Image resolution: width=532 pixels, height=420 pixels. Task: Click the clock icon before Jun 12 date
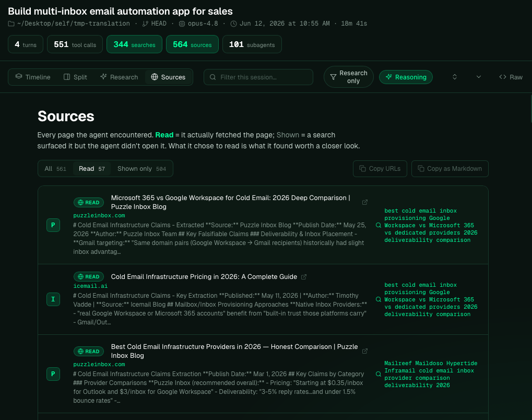(233, 24)
